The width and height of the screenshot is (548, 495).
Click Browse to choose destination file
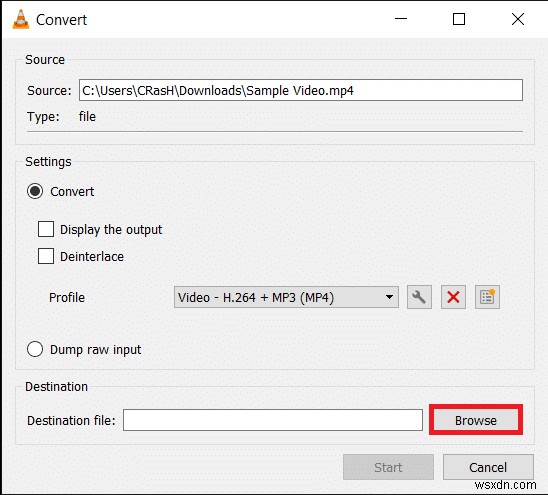coord(476,420)
